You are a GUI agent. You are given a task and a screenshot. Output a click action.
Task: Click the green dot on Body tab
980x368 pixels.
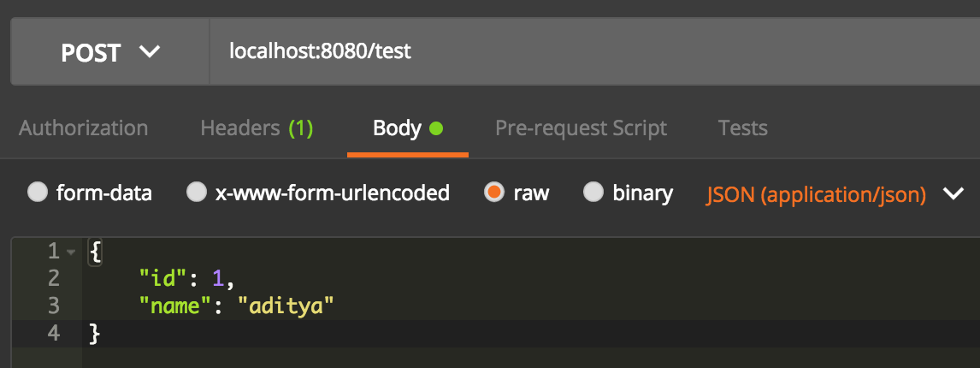point(436,129)
